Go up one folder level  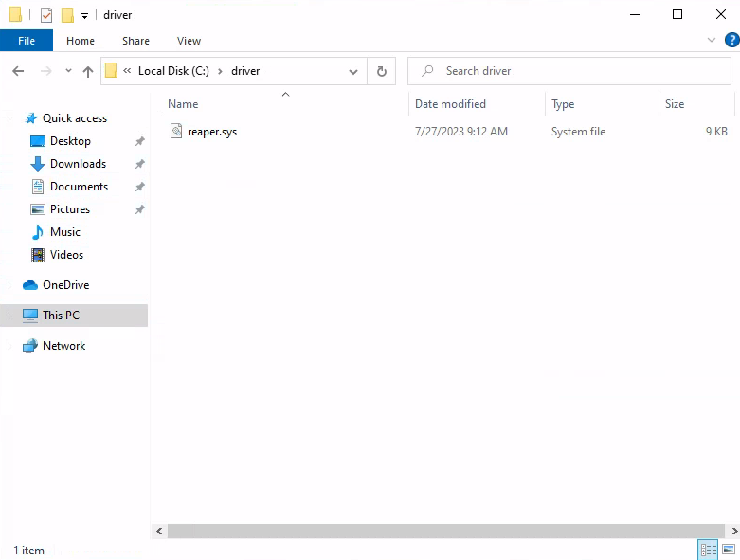[x=88, y=71]
